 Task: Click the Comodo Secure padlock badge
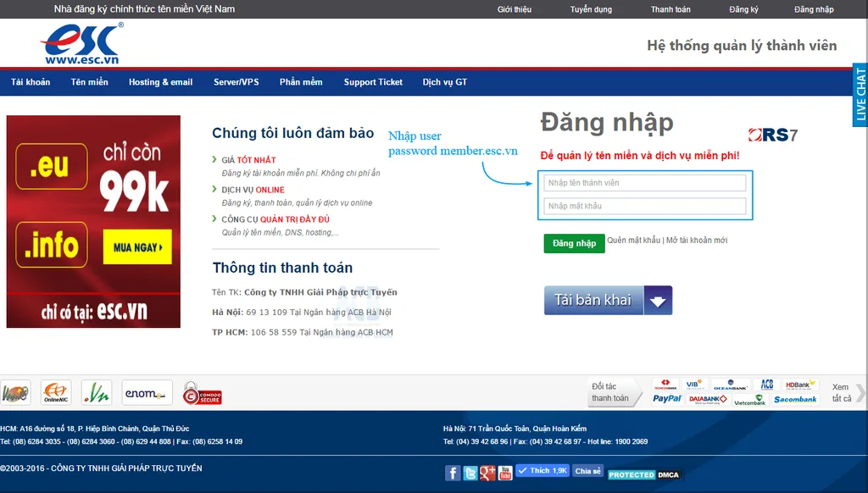click(x=202, y=393)
